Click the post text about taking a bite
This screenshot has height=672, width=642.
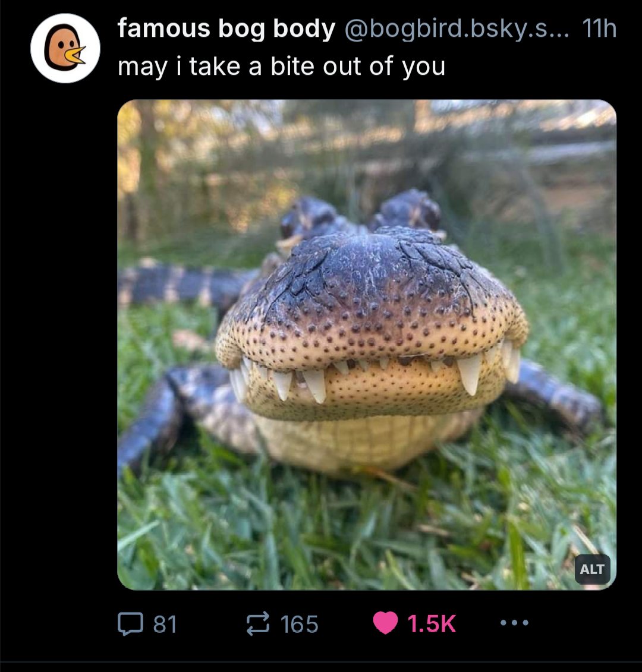coord(281,67)
